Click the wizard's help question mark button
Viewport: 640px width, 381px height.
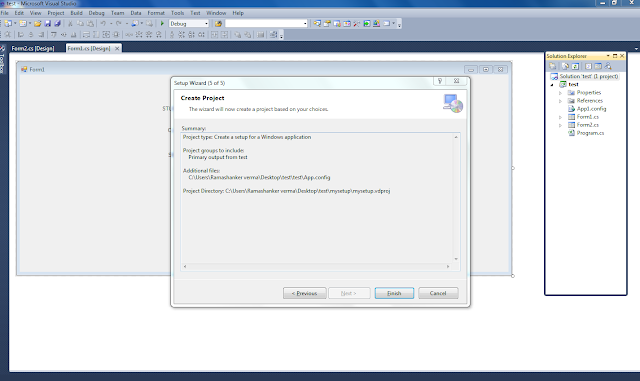point(440,81)
